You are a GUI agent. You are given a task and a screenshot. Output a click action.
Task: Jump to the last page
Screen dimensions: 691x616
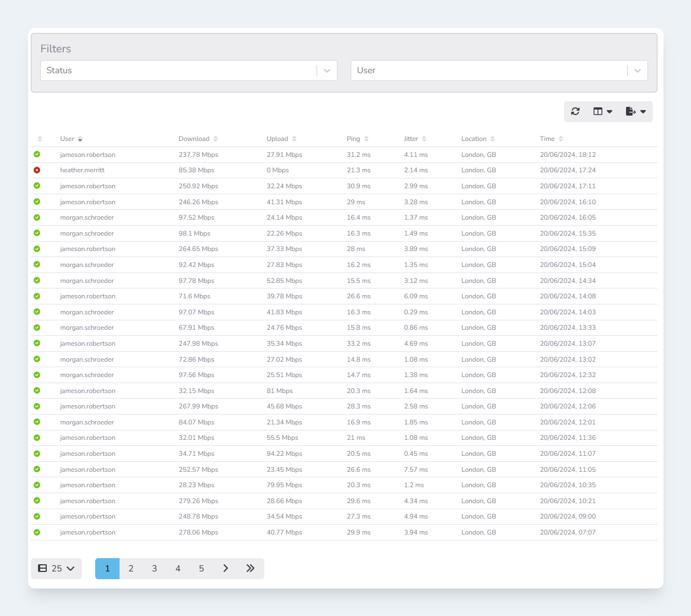tap(251, 569)
